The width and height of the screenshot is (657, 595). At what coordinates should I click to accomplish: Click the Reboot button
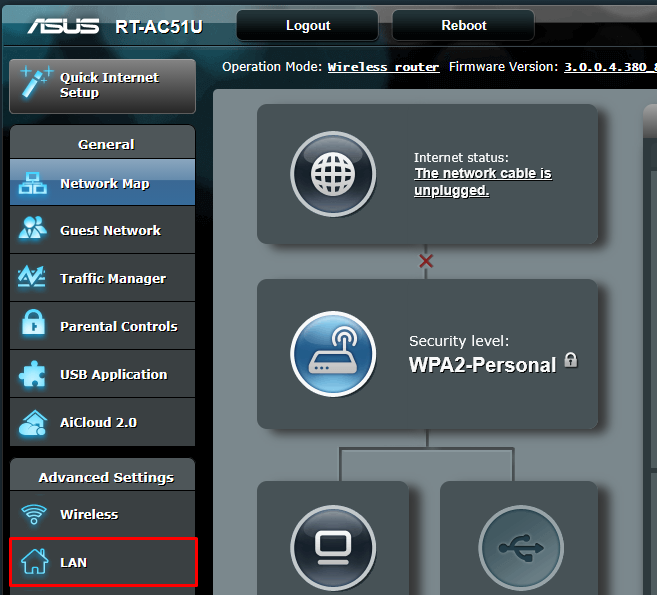click(x=463, y=26)
